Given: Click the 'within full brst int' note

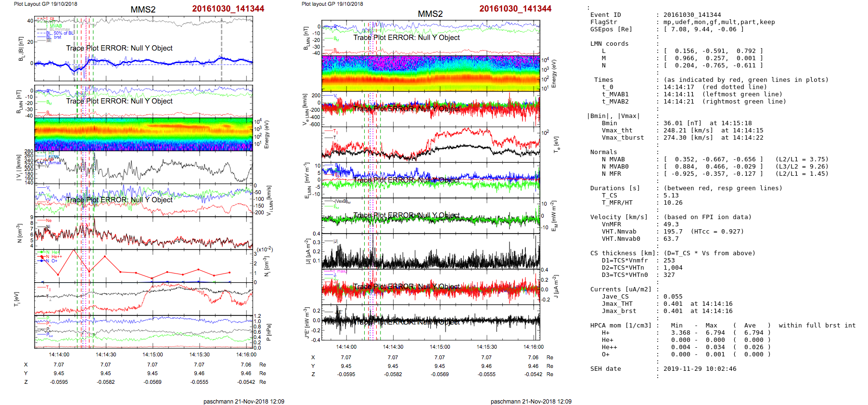Looking at the screenshot, I should pos(817,326).
